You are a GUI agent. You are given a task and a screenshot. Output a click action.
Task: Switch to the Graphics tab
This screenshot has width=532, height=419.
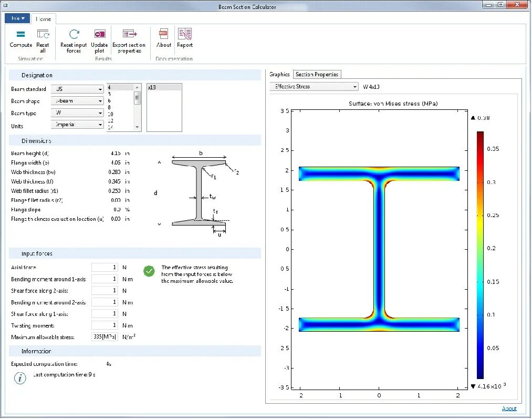(279, 74)
